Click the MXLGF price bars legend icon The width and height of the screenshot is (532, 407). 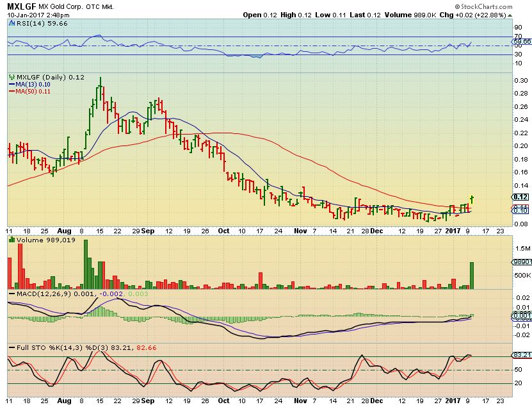10,77
